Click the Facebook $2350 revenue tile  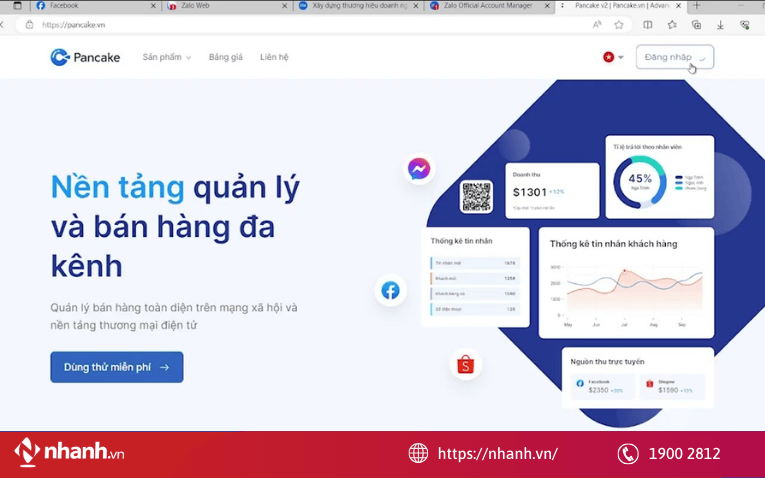603,386
